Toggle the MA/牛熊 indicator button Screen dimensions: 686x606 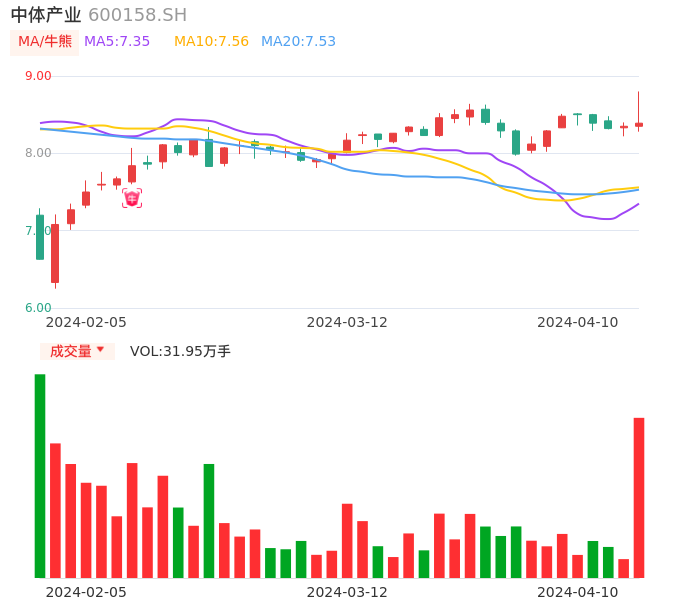(45, 42)
